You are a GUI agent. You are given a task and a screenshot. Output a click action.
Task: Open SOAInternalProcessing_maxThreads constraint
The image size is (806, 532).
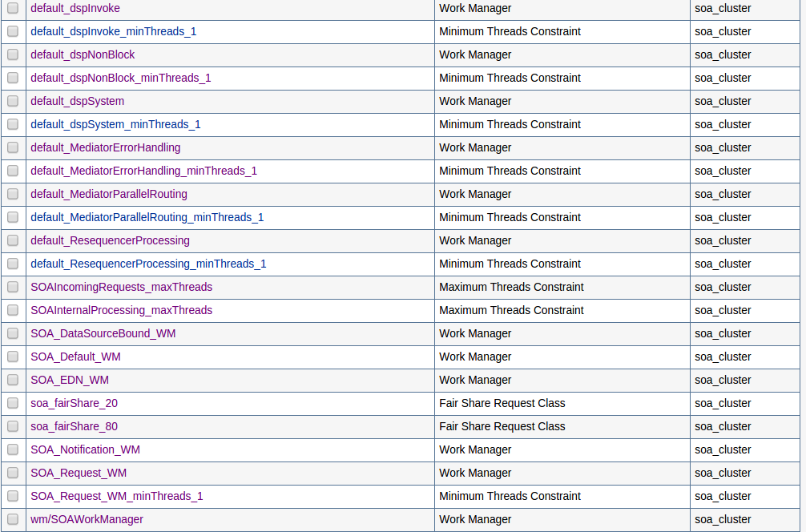pyautogui.click(x=121, y=310)
